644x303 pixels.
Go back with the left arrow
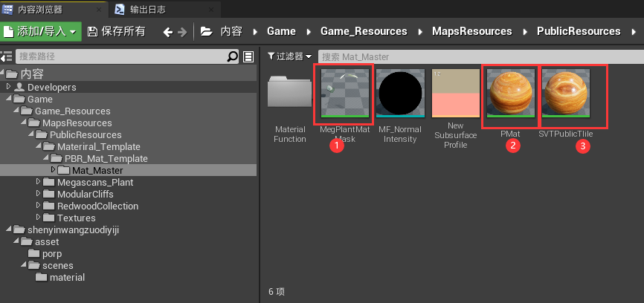(x=167, y=32)
